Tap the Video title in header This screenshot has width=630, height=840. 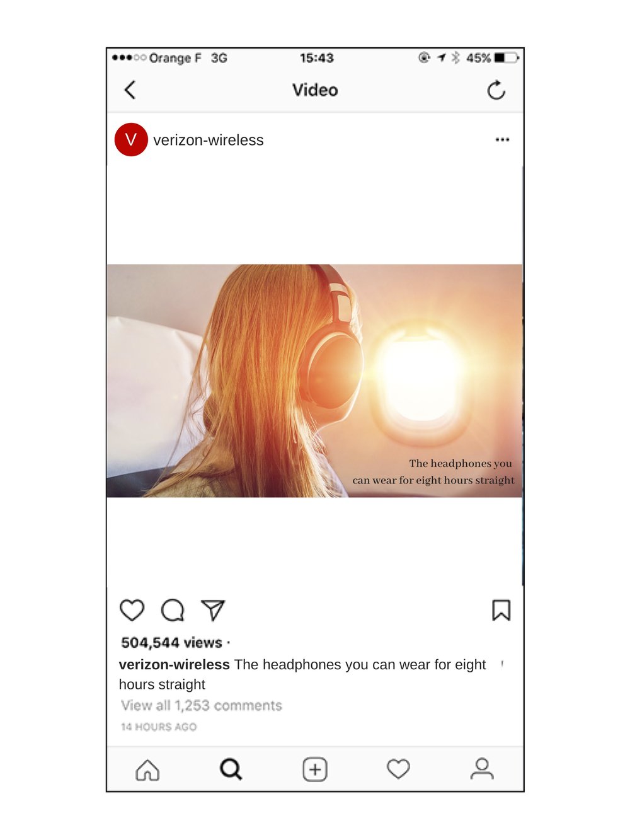click(315, 90)
